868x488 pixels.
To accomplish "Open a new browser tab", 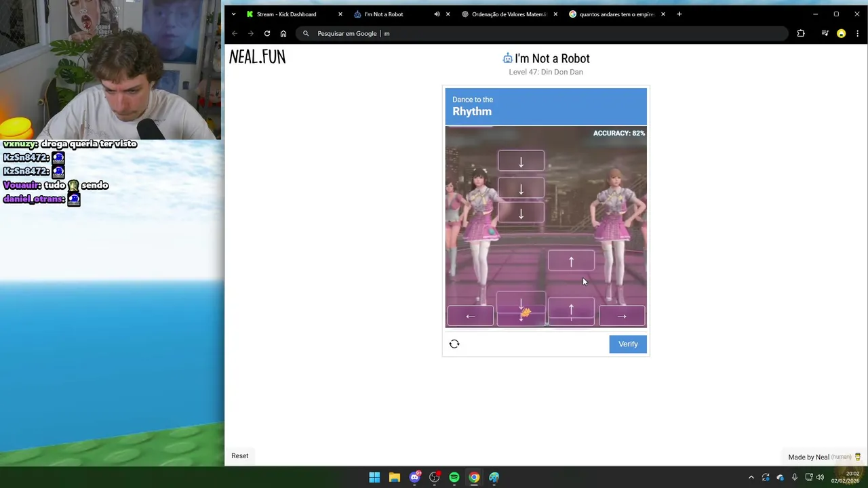I will pos(679,14).
